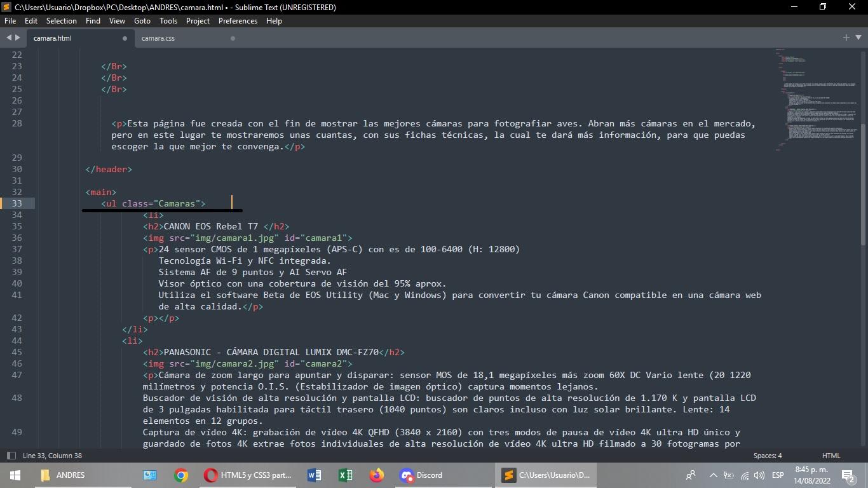Open People icon in system tray

tap(691, 475)
